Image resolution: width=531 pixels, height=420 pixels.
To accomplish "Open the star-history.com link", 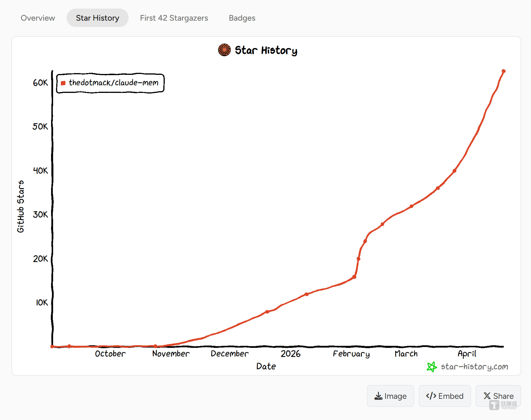I will 474,367.
